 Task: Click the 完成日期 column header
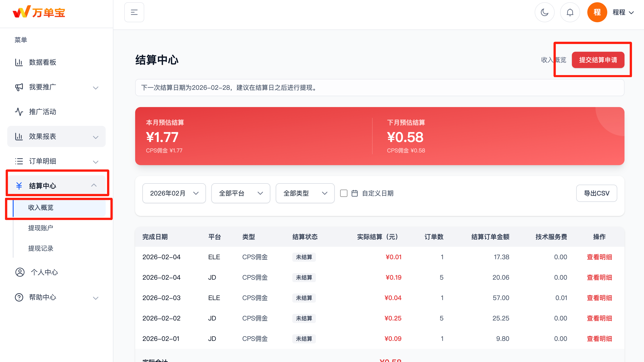click(155, 237)
